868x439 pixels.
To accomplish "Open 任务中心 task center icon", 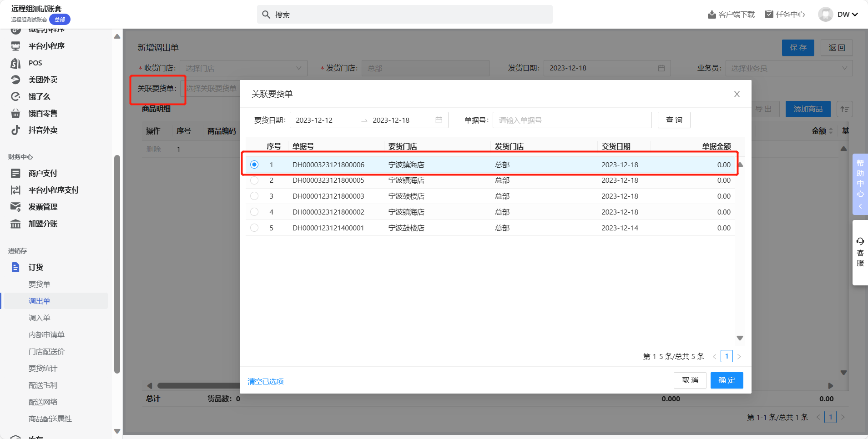I will (x=769, y=14).
